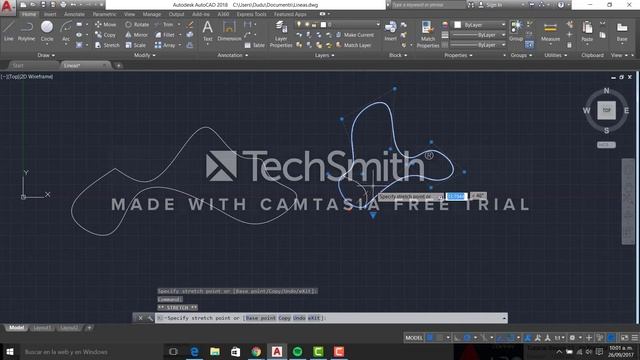Expand the Annotation panel

pyautogui.click(x=232, y=55)
